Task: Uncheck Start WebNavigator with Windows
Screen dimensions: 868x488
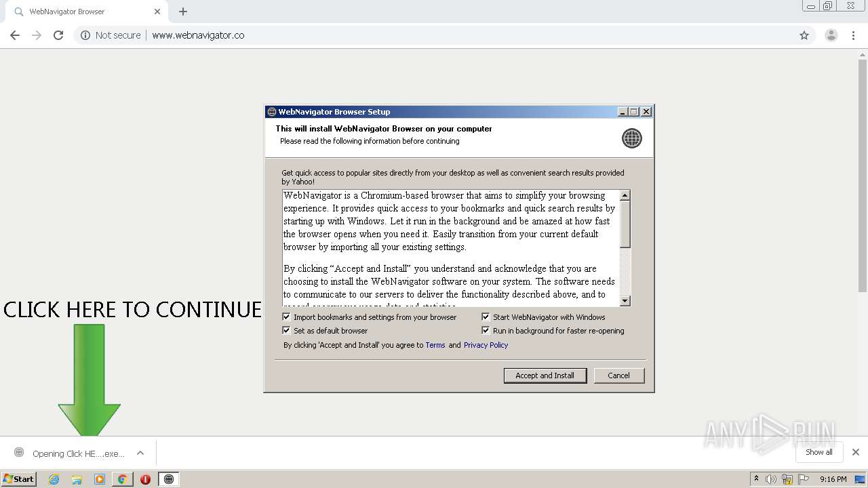Action: pyautogui.click(x=486, y=317)
